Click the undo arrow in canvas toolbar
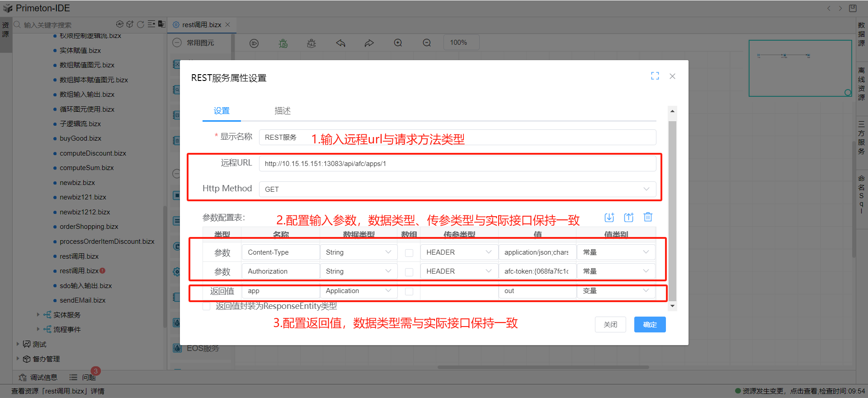Viewport: 868px width, 398px height. [x=340, y=43]
